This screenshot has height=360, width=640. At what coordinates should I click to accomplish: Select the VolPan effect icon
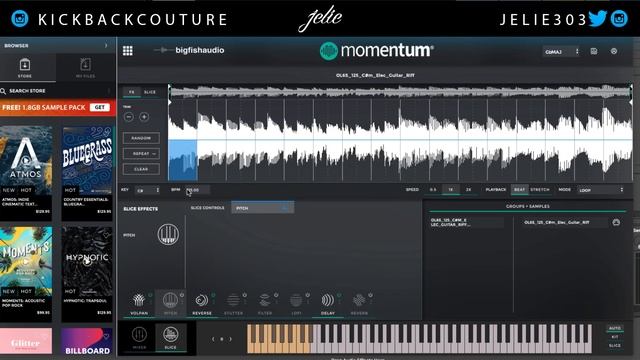[139, 300]
